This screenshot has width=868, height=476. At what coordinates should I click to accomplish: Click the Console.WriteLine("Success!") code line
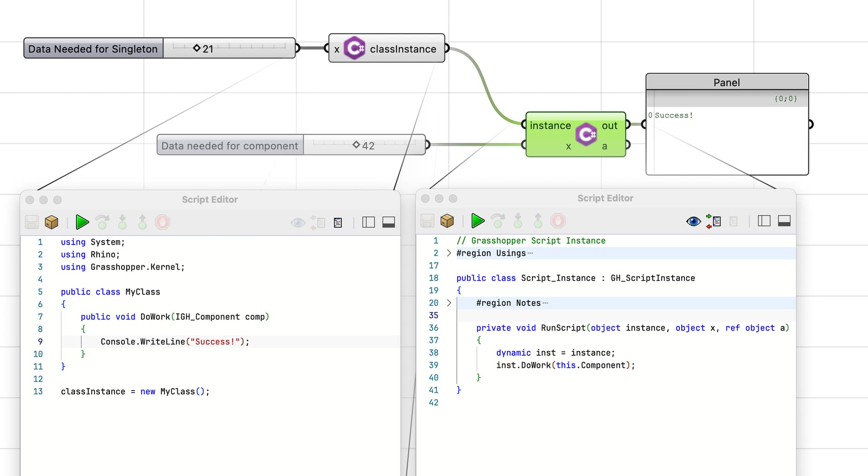[175, 342]
